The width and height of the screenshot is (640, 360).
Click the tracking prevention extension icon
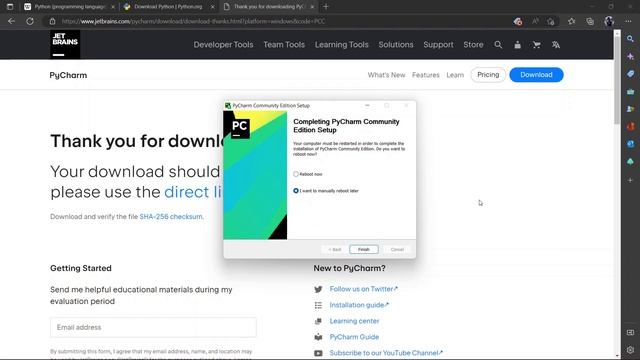518,21
